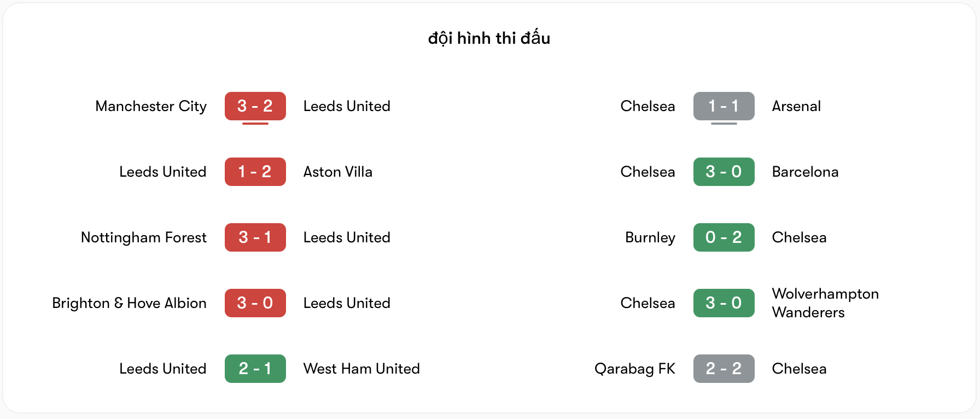Image resolution: width=980 pixels, height=419 pixels.
Task: Click the green 3-0 Chelsea vs Barcelona badge
Action: pos(724,172)
